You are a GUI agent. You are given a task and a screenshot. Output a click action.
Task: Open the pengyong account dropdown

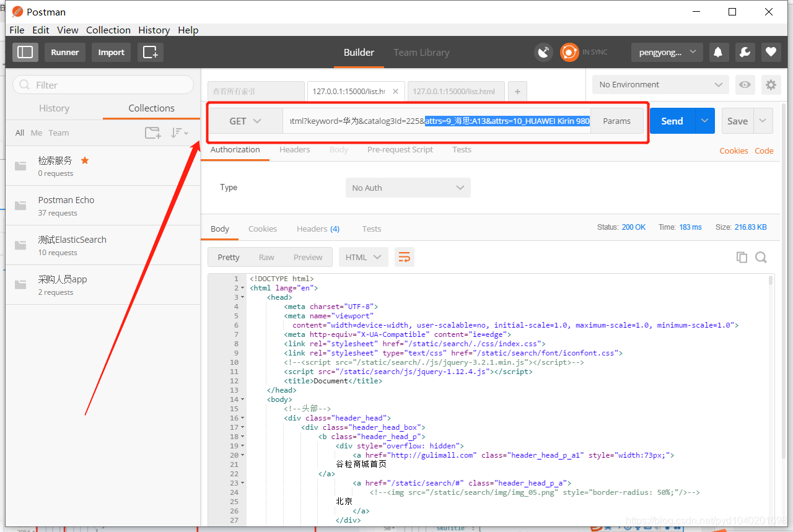pos(667,52)
